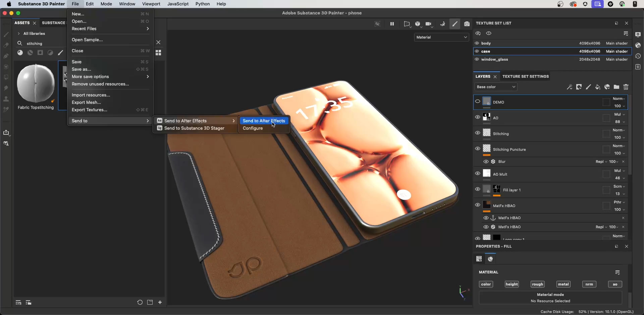This screenshot has height=315, width=644.
Task: Open the Material properties settings icon
Action: pyautogui.click(x=618, y=272)
